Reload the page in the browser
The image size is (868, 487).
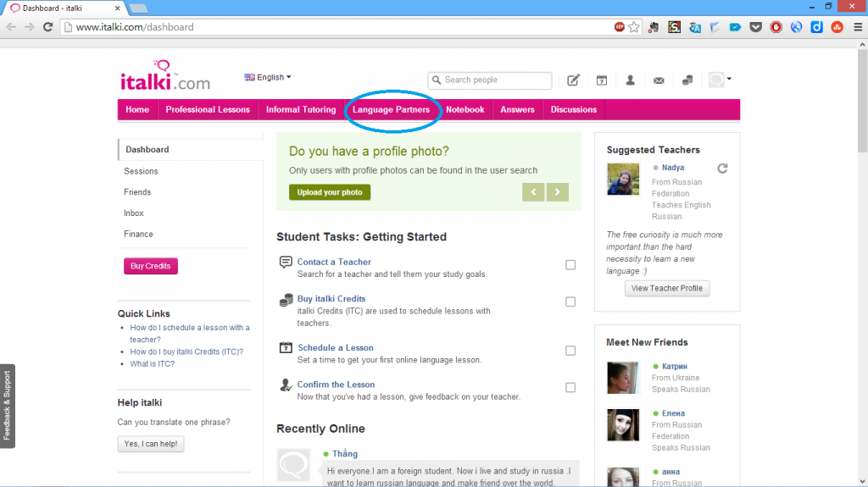click(48, 26)
